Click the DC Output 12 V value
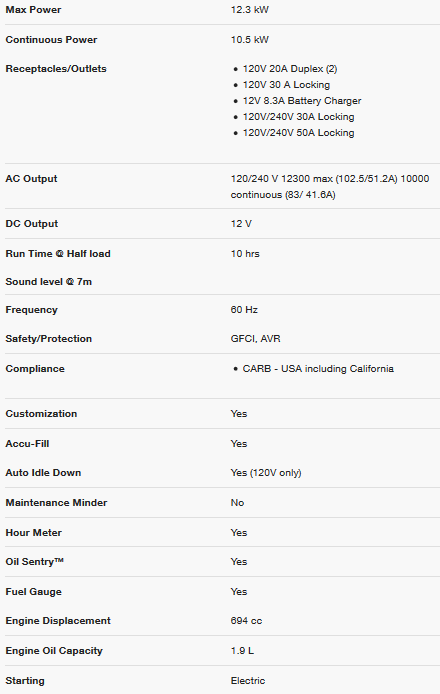440x694 pixels. click(241, 224)
